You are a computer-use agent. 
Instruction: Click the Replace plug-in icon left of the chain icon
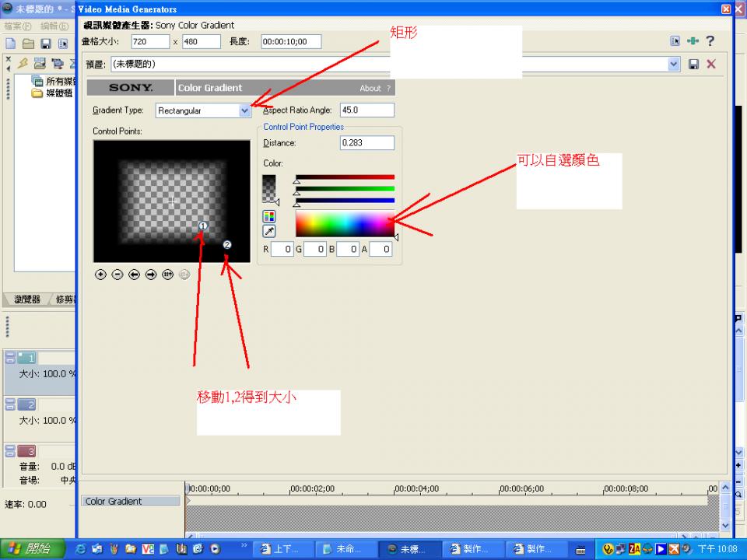point(675,41)
